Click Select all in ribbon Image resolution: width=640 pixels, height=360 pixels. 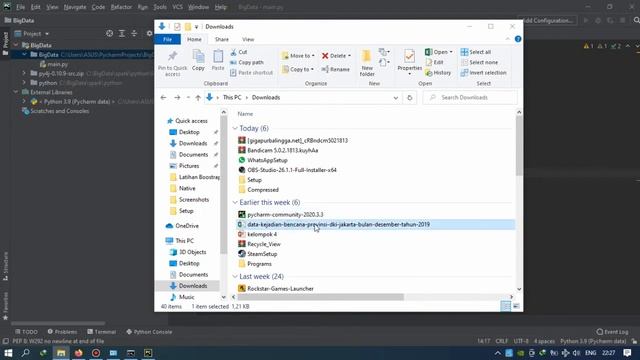pos(476,52)
